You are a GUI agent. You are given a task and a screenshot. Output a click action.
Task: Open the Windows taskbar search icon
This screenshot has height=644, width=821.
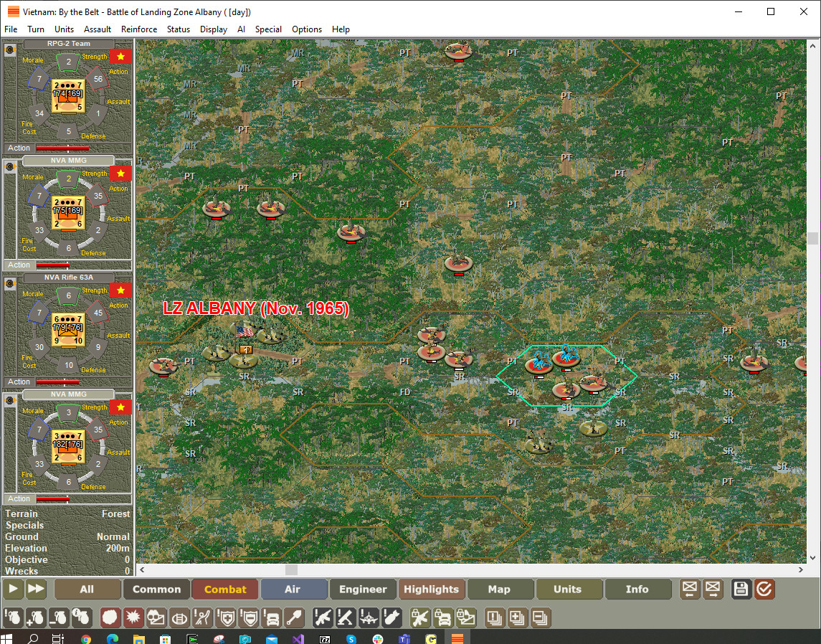32,639
